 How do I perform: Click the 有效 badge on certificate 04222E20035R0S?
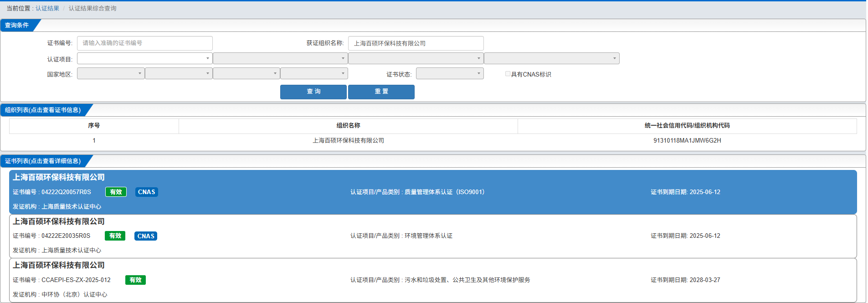click(x=115, y=236)
